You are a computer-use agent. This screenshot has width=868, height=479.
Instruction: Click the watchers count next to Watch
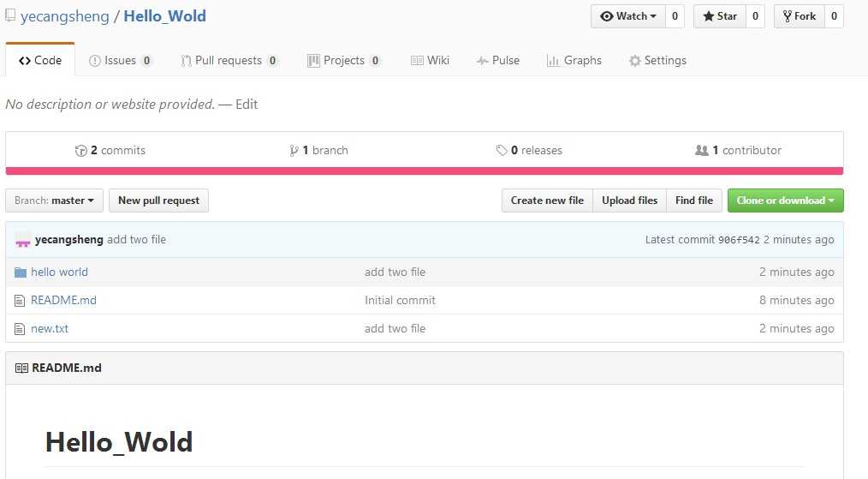(x=675, y=16)
